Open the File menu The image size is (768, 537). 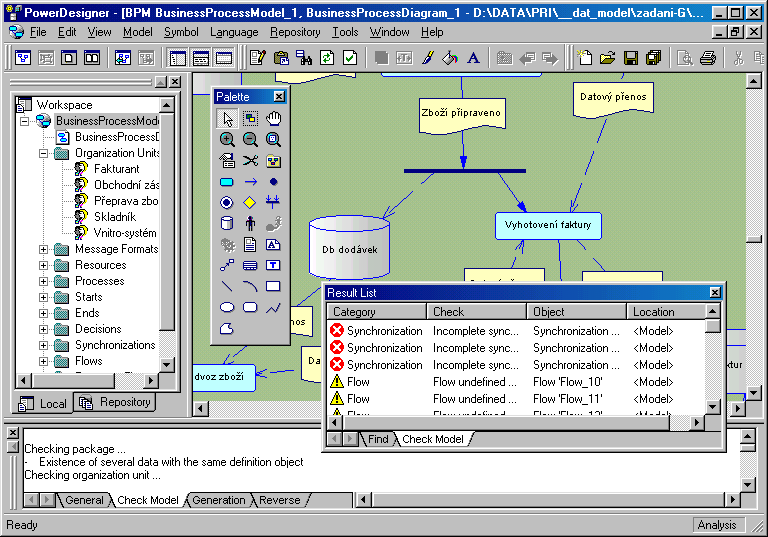[38, 32]
